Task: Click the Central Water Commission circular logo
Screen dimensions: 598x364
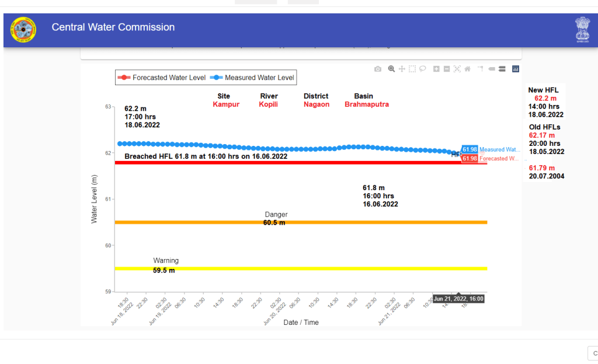Action: point(23,30)
